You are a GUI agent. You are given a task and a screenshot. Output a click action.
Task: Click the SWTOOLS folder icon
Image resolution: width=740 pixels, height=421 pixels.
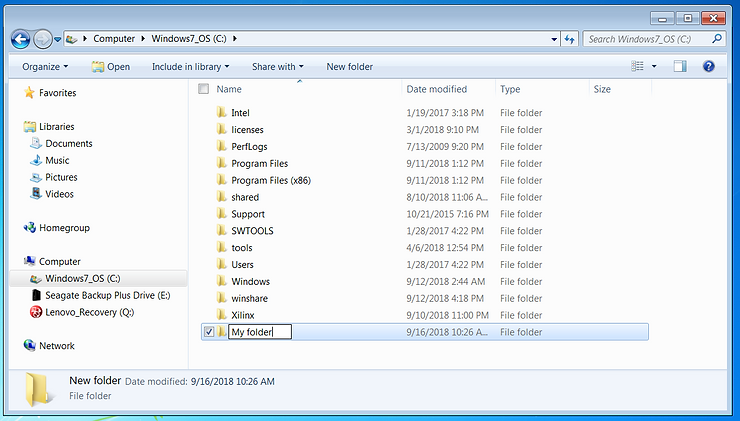tap(221, 230)
